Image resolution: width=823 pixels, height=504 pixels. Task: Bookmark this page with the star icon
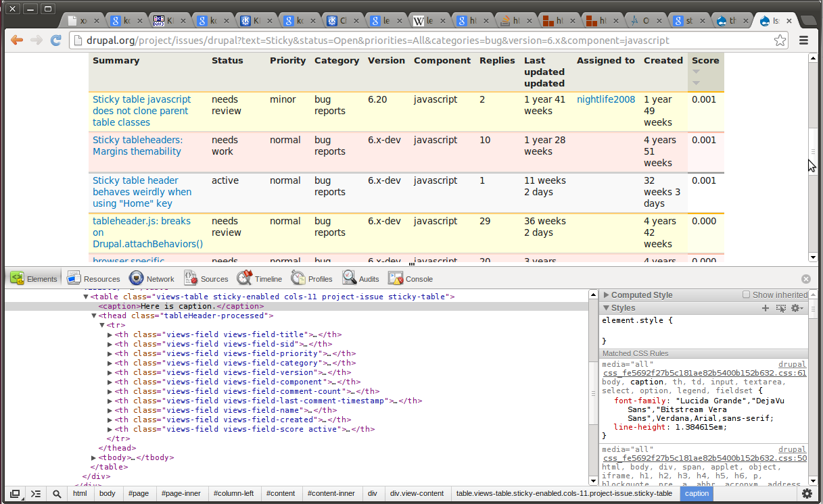pyautogui.click(x=780, y=41)
